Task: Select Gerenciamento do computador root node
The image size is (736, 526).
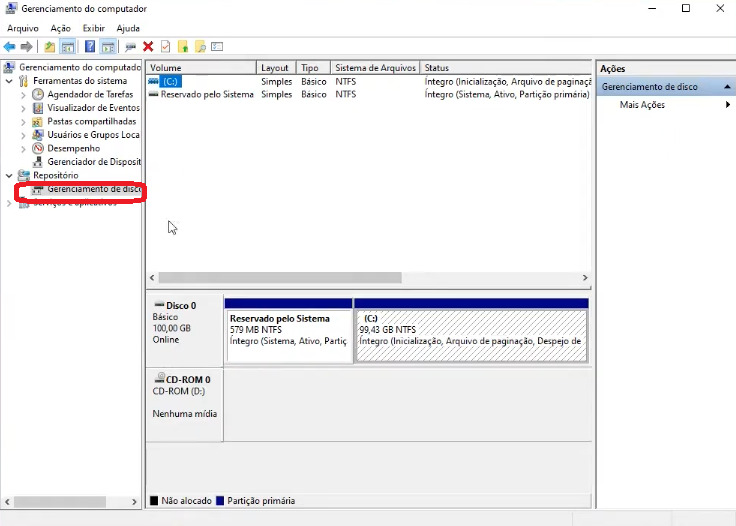Action: tap(80, 68)
